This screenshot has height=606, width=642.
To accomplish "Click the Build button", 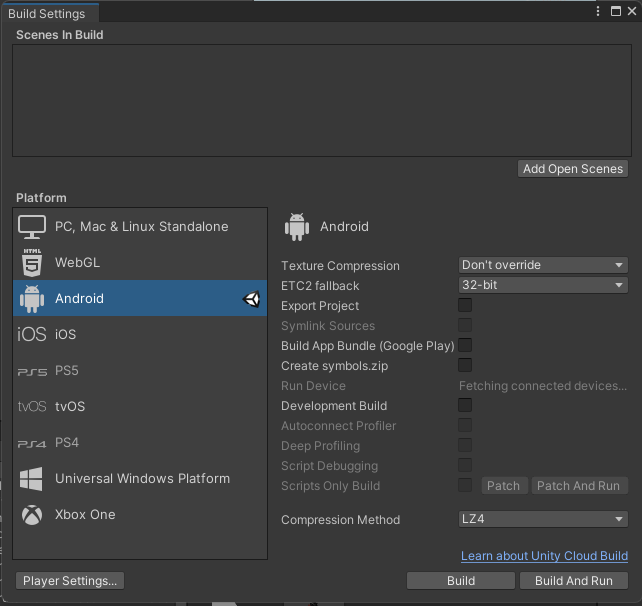I will click(x=461, y=581).
